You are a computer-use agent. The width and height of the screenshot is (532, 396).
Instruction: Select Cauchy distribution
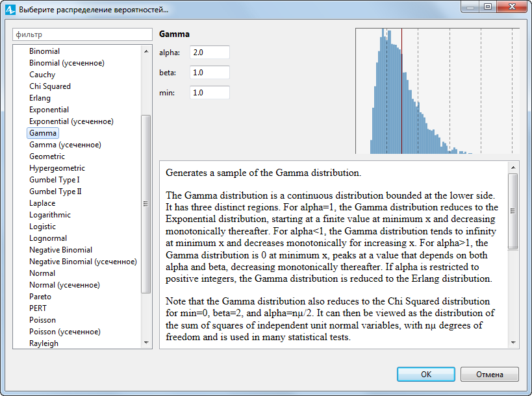pyautogui.click(x=42, y=75)
